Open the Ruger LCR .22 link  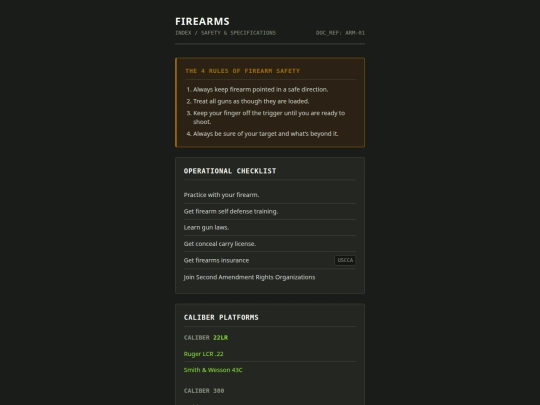pos(204,354)
